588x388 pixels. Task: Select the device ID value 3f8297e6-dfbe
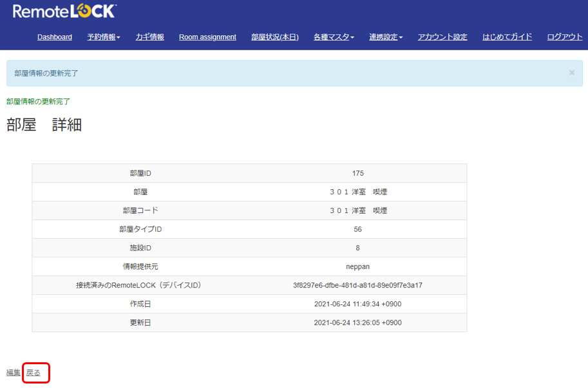[357, 286]
